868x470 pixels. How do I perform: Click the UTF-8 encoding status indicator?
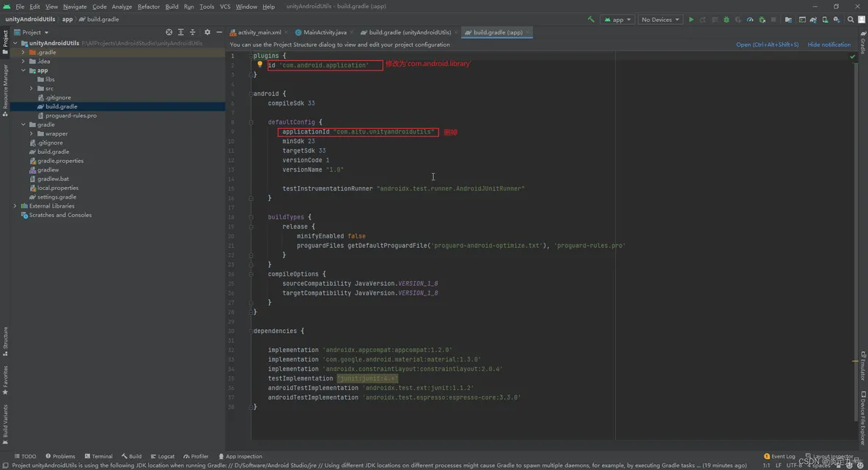pos(795,465)
